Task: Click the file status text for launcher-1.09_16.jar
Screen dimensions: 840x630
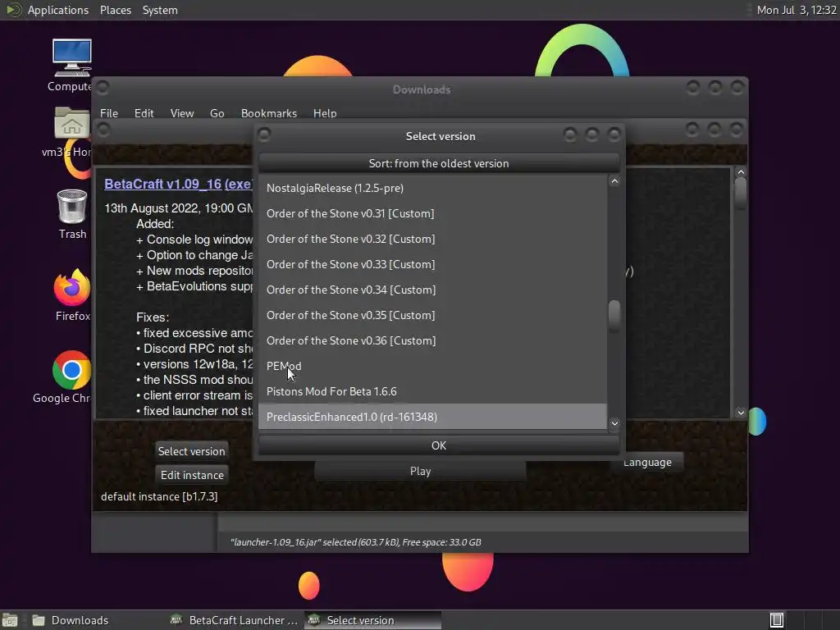Action: click(x=356, y=542)
